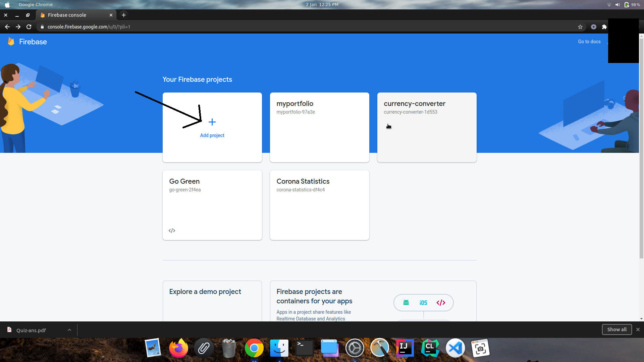Screen dimensions: 644x362
Task: Click the battery indicator at 98%
Action: pyautogui.click(x=632, y=5)
